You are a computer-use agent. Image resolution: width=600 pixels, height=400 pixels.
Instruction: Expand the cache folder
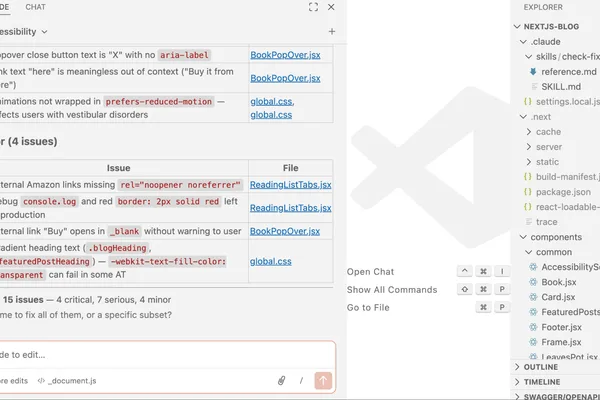point(529,132)
